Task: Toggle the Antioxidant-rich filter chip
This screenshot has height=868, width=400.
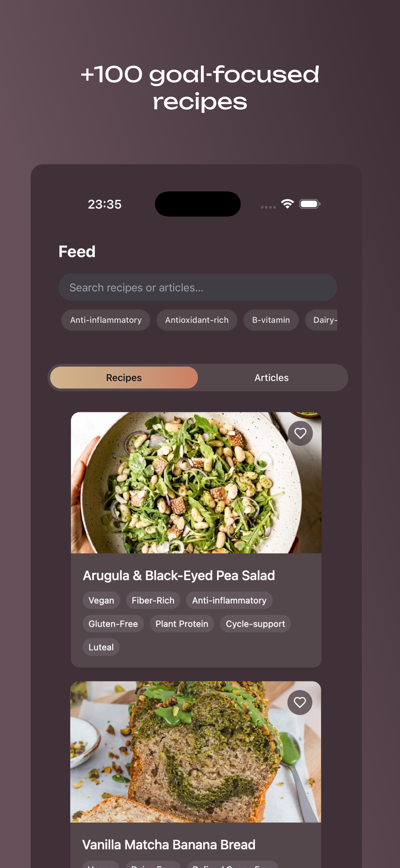Action: (x=197, y=320)
